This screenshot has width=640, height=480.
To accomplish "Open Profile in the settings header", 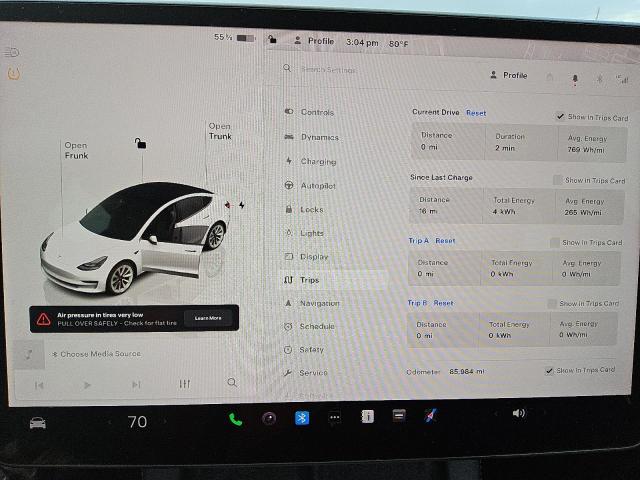I will (509, 75).
